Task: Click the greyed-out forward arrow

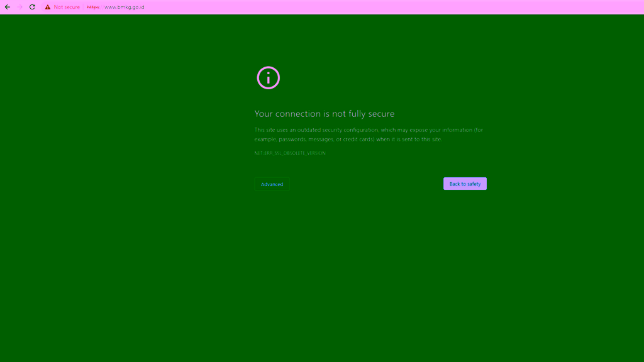Action: (x=19, y=7)
